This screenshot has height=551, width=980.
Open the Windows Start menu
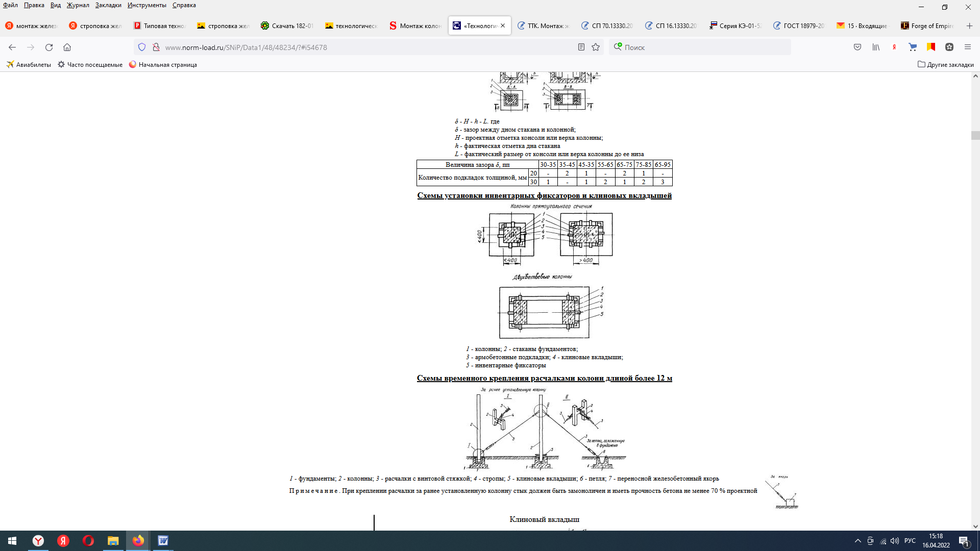coord(12,541)
